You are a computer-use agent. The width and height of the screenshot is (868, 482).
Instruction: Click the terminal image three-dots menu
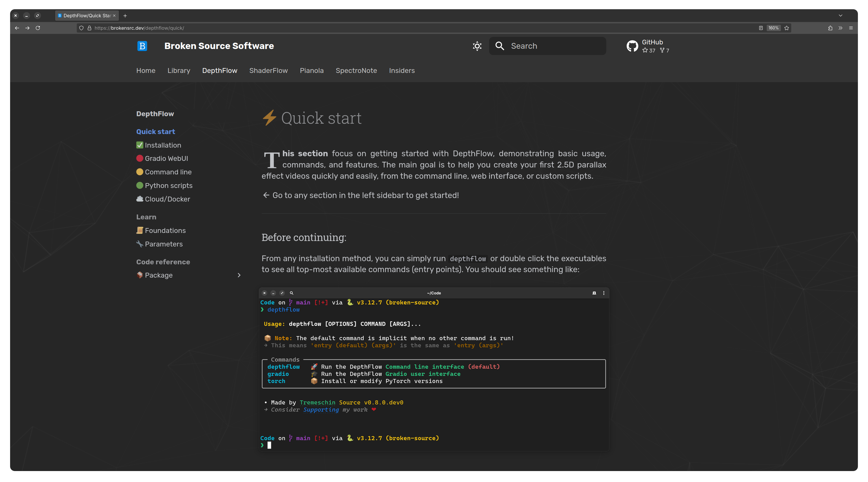[603, 293]
